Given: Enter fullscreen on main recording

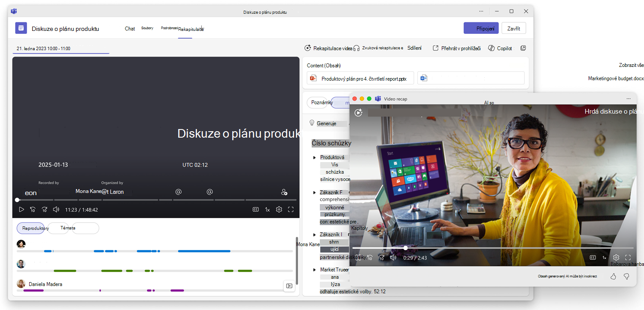Looking at the screenshot, I should (x=291, y=210).
